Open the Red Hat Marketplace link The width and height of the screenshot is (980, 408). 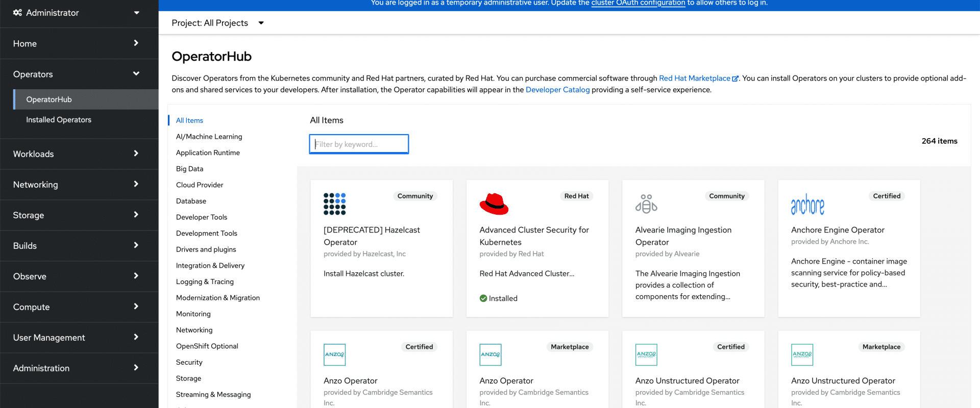(x=695, y=78)
